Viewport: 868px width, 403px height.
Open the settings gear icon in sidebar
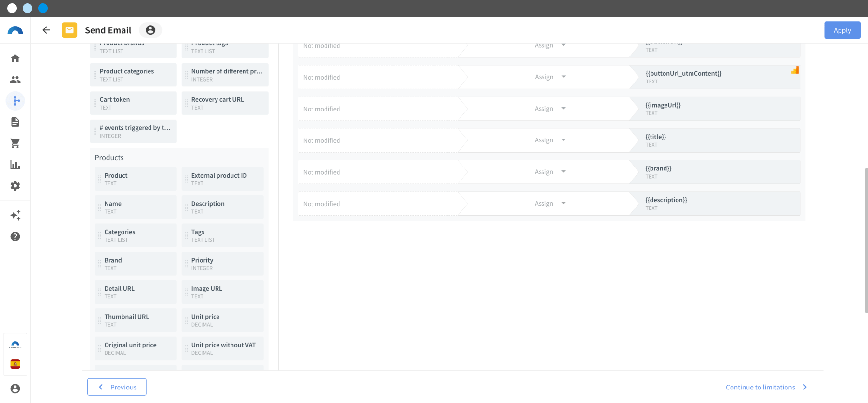pos(15,186)
